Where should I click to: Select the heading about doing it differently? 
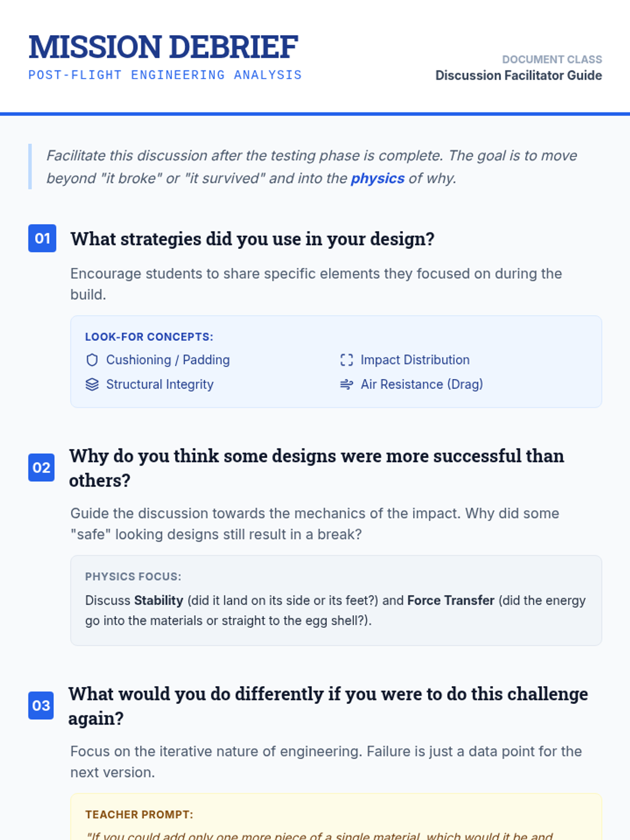click(x=328, y=706)
